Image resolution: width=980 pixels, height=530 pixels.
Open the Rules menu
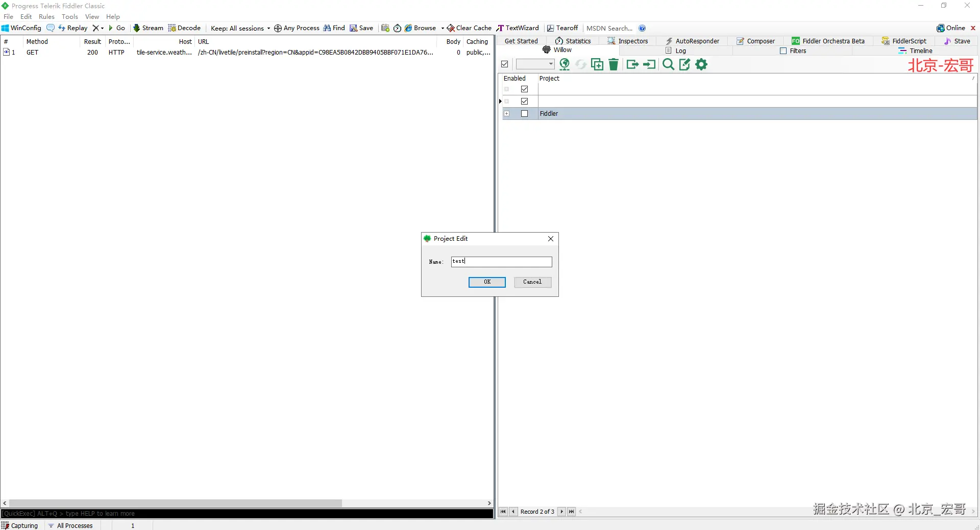(46, 16)
